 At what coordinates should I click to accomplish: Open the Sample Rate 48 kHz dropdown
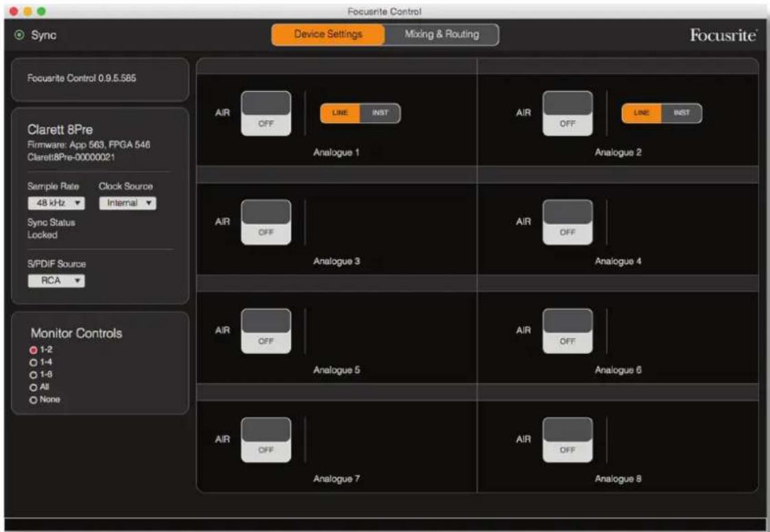click(56, 203)
